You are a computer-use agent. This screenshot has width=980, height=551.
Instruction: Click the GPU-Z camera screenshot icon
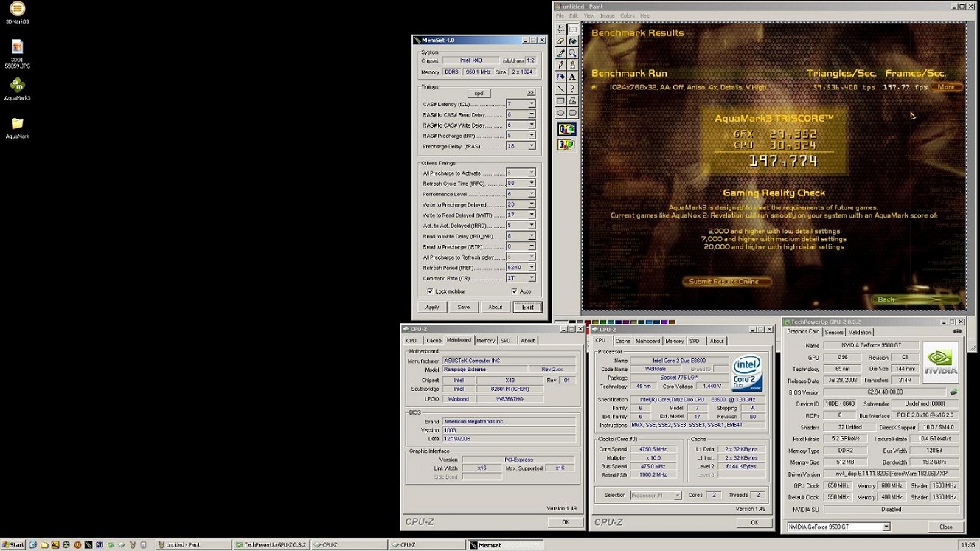[x=957, y=332]
